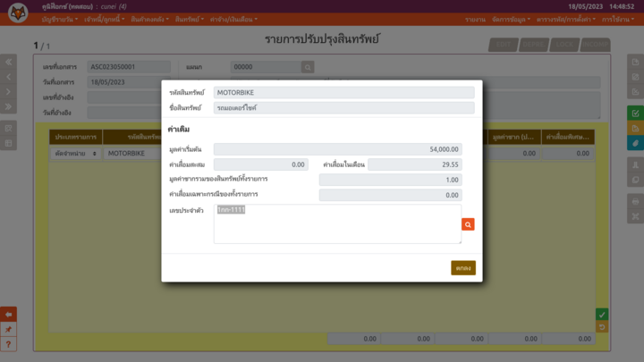644x362 pixels.
Task: Click the INCOMP status button
Action: tap(595, 45)
